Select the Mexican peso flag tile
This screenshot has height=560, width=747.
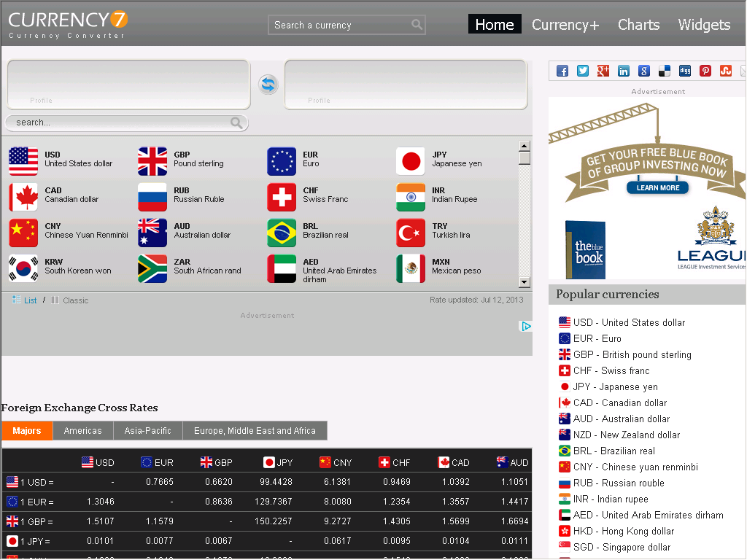pos(411,268)
